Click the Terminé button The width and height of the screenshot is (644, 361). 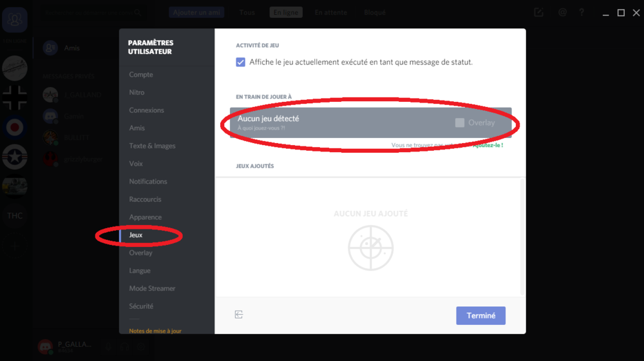point(480,315)
